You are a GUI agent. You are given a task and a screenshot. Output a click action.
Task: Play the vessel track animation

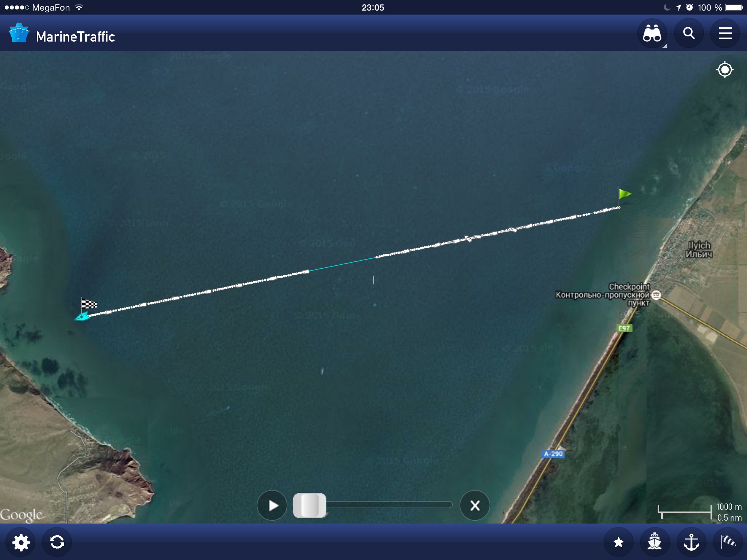[272, 505]
